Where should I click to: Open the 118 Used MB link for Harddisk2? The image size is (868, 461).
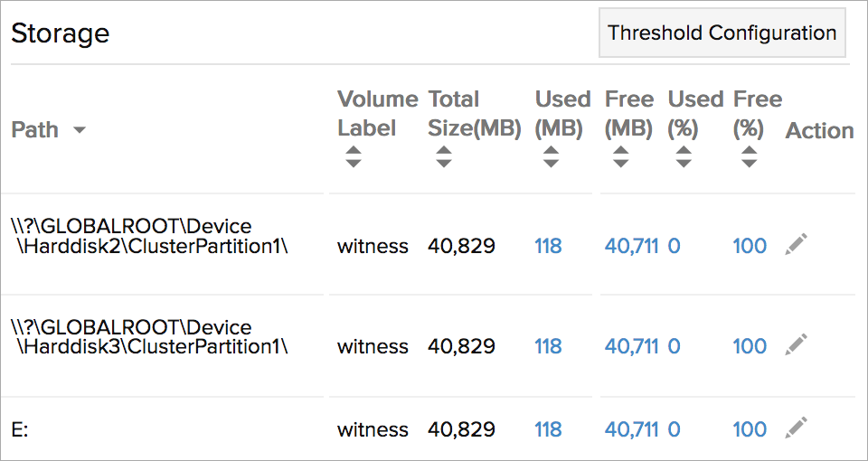coord(548,246)
